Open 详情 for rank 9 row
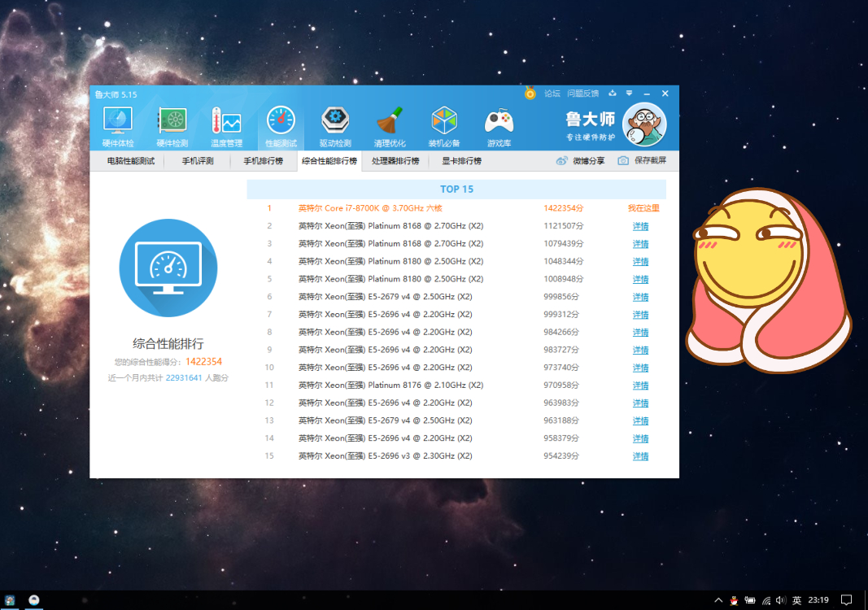Image resolution: width=868 pixels, height=610 pixels. click(640, 350)
